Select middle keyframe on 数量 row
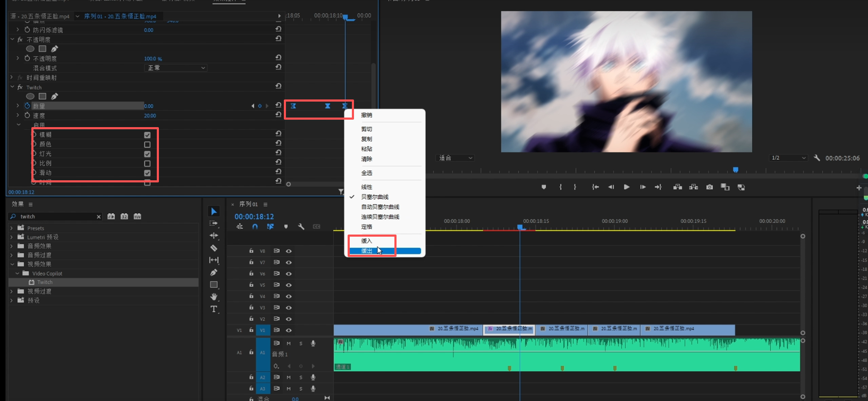Image resolution: width=868 pixels, height=401 pixels. pos(327,106)
